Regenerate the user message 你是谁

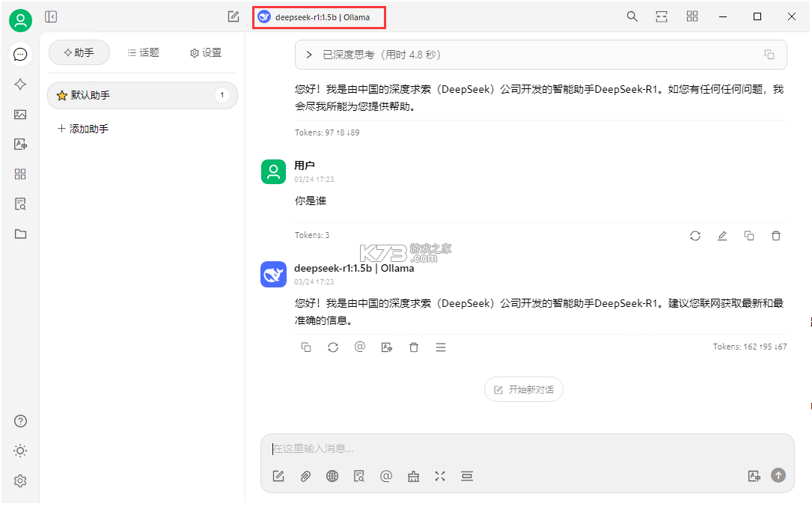(x=695, y=236)
